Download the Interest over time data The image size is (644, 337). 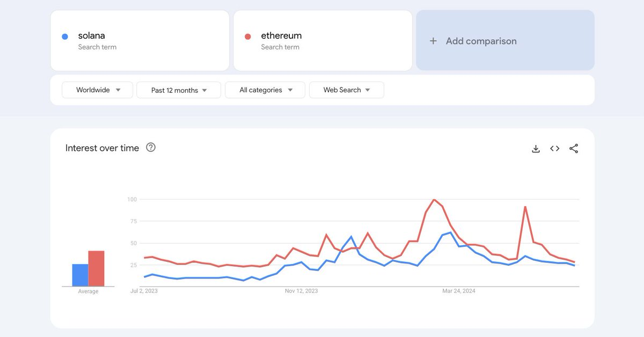536,149
